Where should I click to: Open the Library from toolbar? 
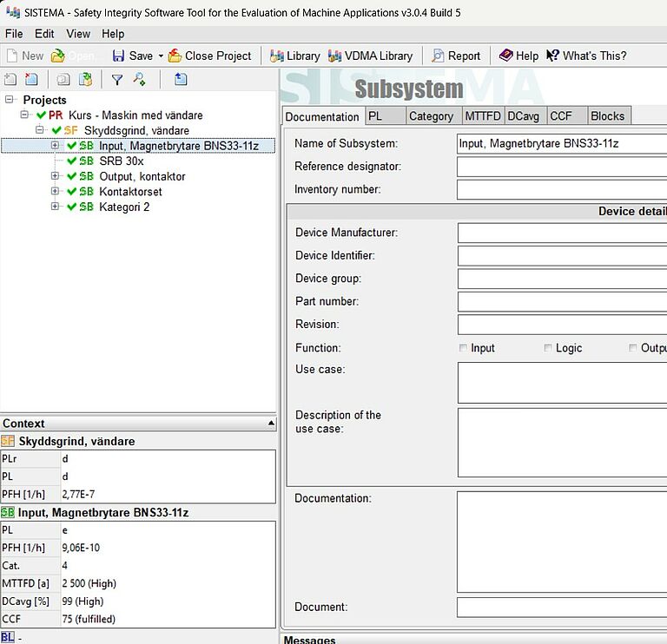coord(294,56)
